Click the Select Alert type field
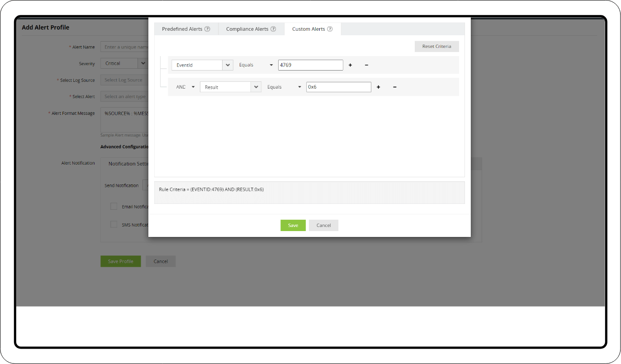The height and width of the screenshot is (364, 621). pos(125,97)
